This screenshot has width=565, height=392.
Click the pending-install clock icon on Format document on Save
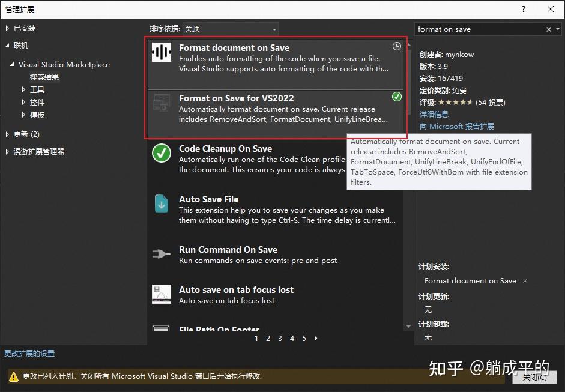click(x=396, y=46)
